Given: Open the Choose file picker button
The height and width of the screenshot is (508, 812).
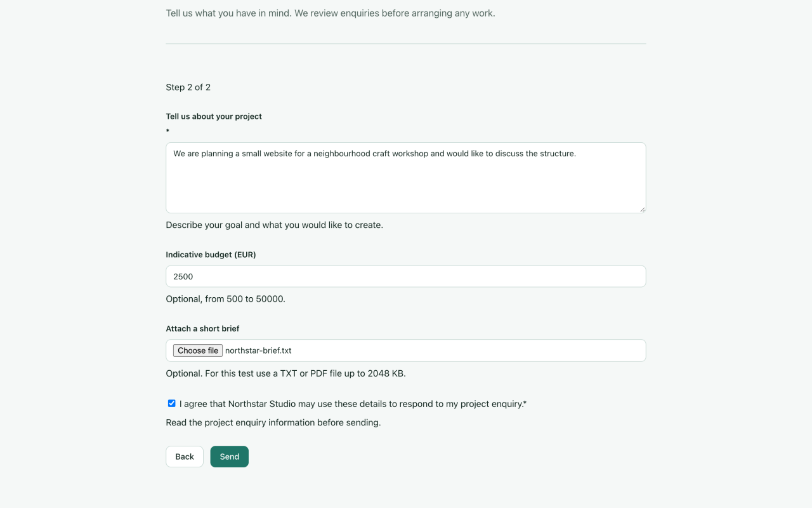Looking at the screenshot, I should click(198, 351).
